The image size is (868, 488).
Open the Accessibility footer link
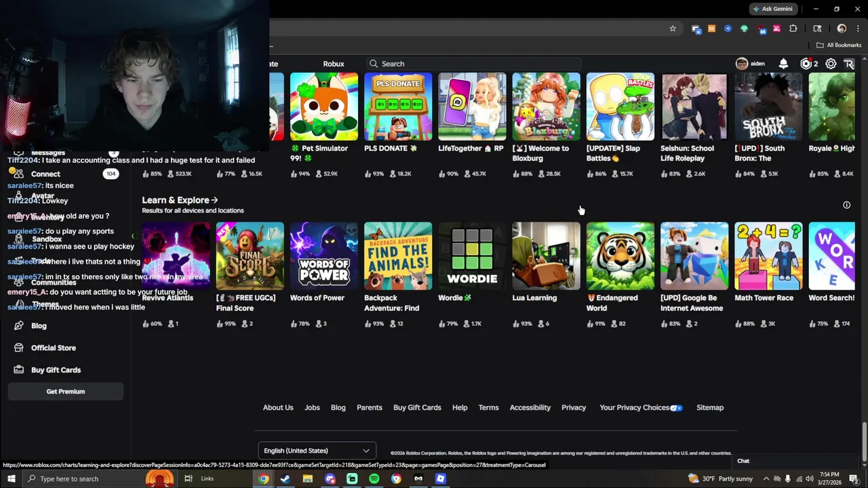coord(530,408)
